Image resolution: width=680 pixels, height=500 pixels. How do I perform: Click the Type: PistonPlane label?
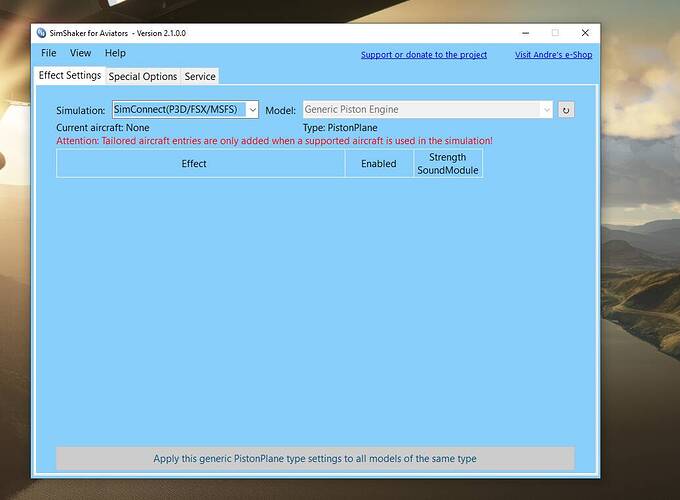[x=340, y=128]
